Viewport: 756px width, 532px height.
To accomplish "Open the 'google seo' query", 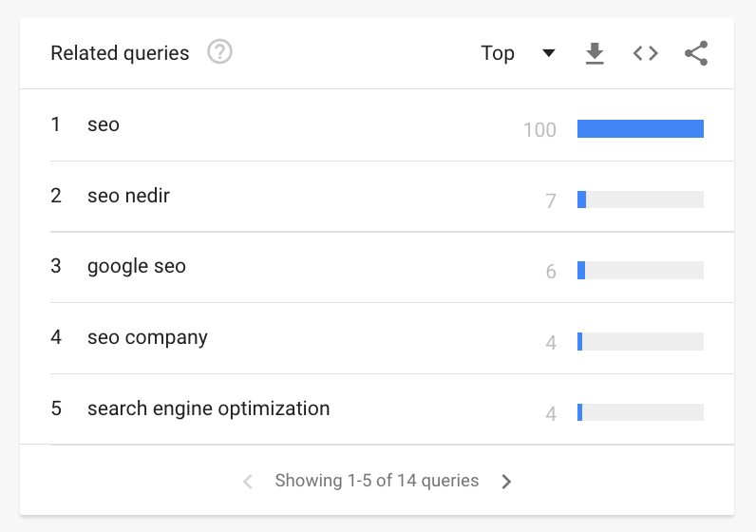I will tap(137, 266).
